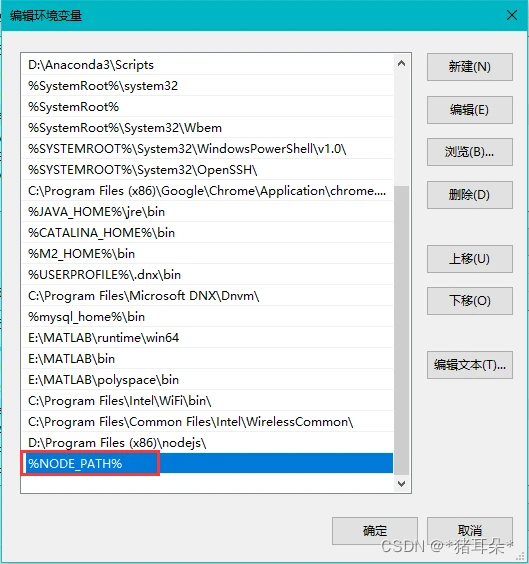Click the 编辑(E) button
This screenshot has height=564, width=529.
click(x=470, y=110)
